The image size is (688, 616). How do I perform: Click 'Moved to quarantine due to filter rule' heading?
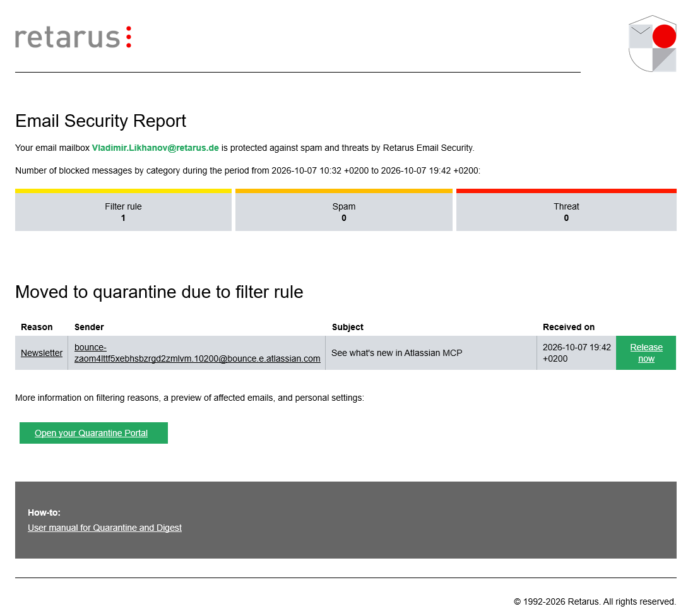pos(159,292)
